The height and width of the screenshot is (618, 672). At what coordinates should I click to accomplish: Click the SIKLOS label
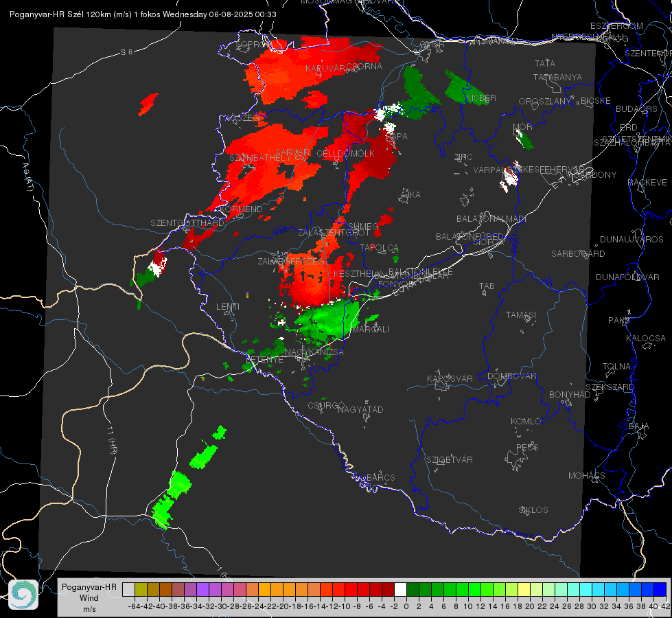tap(533, 510)
